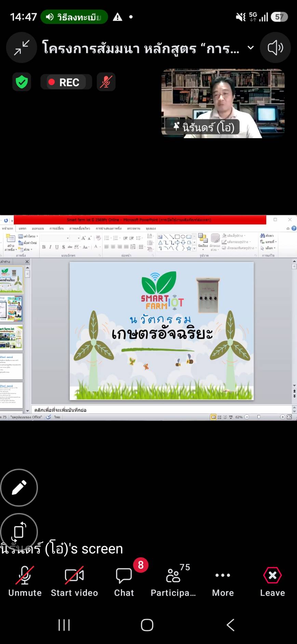
Task: Open the ตรวจทาน ribbon tab
Action: pyautogui.click(x=134, y=228)
